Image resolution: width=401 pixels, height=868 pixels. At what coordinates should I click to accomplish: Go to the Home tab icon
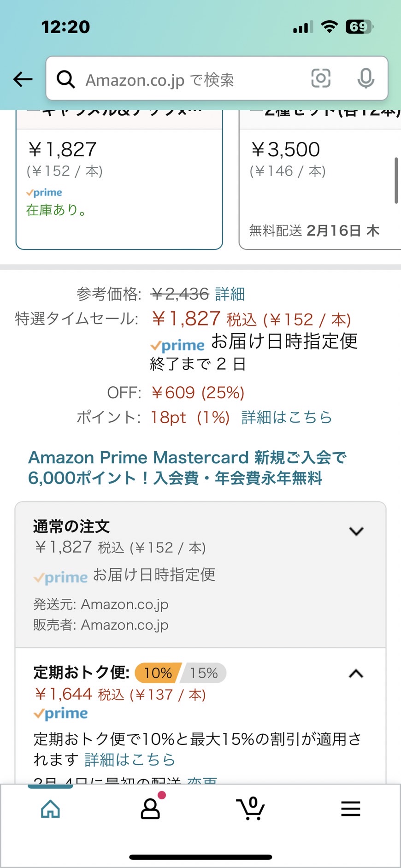click(50, 809)
